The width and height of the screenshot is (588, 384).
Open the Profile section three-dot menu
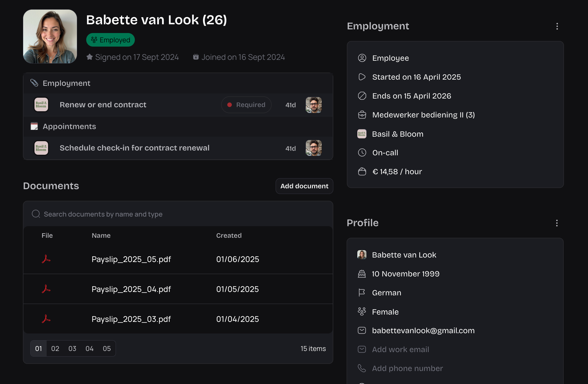point(557,223)
